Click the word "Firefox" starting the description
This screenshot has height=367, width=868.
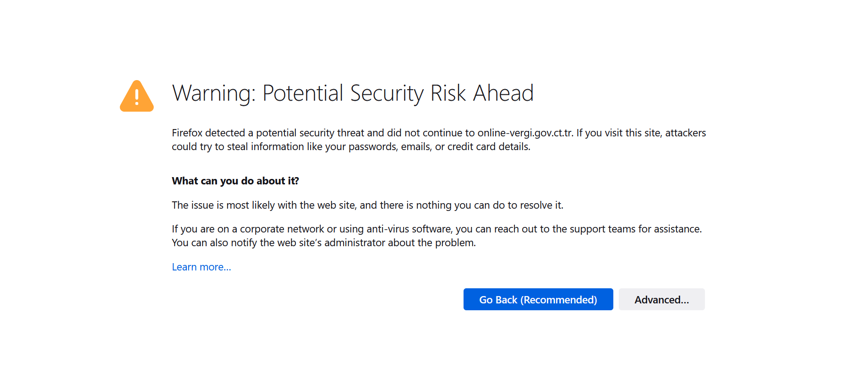pos(187,133)
